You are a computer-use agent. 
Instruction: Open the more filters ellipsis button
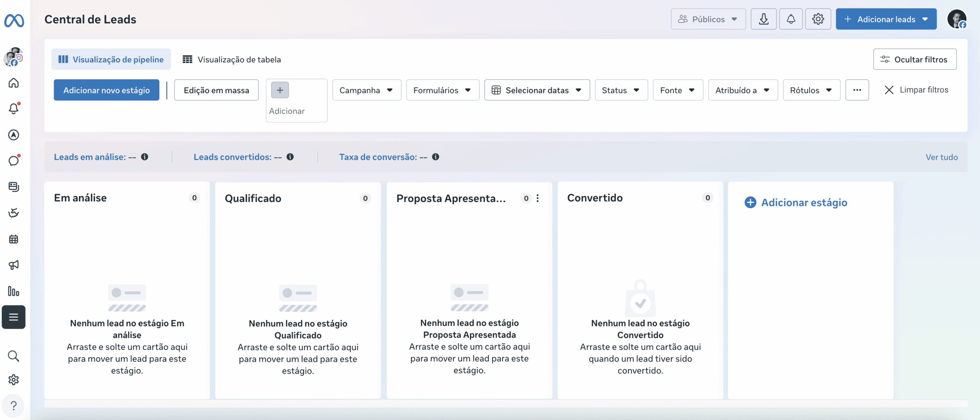(x=857, y=90)
